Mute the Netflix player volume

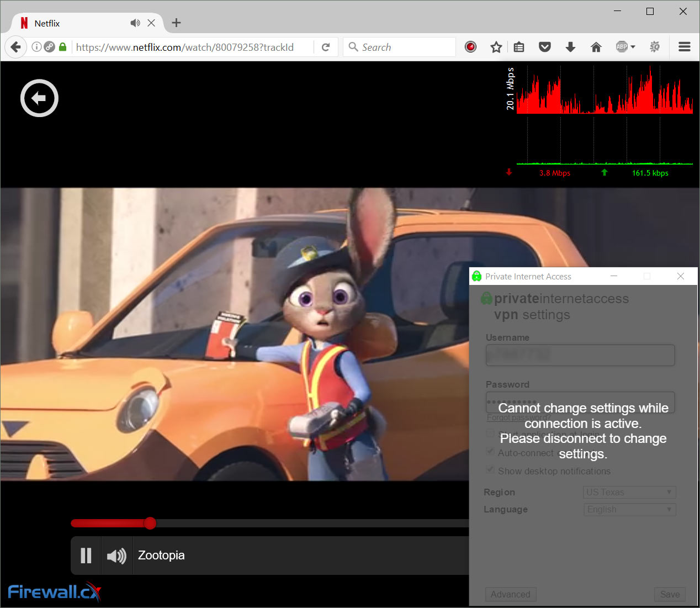click(x=116, y=556)
